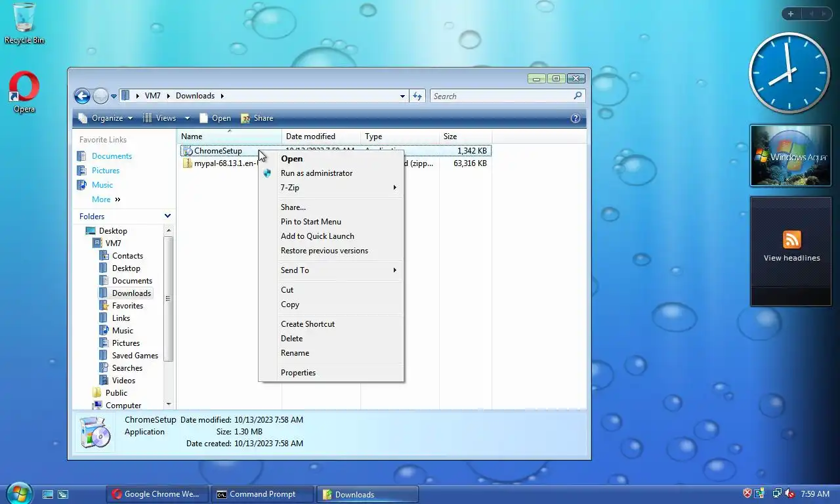Open Music favorite link

(102, 185)
